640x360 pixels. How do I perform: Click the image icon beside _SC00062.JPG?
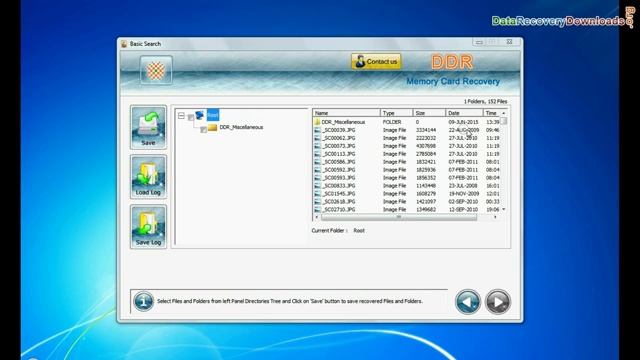(317, 138)
